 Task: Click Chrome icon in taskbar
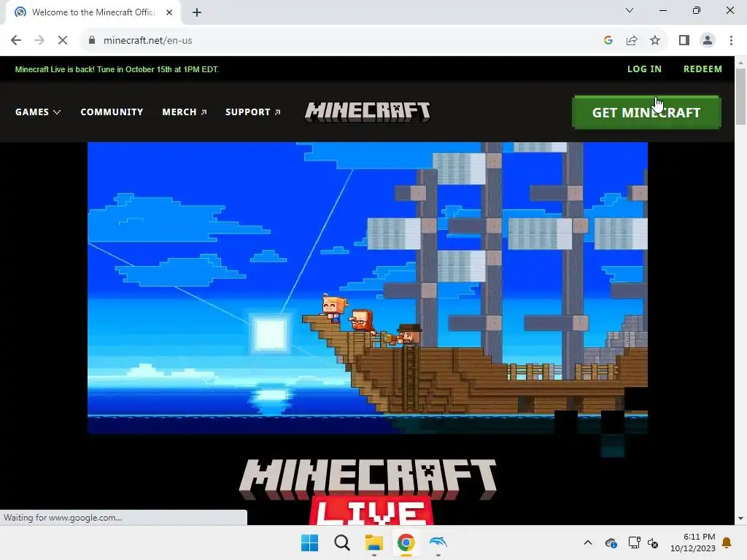click(x=406, y=542)
